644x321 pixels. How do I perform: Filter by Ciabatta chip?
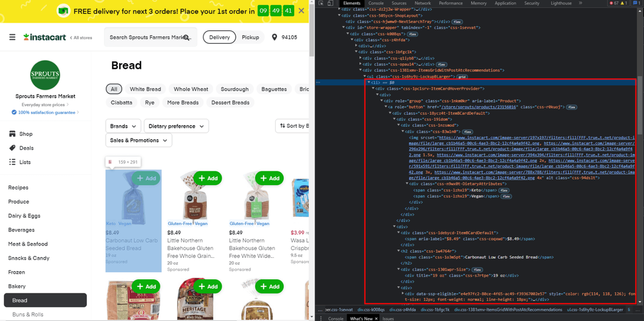[122, 102]
